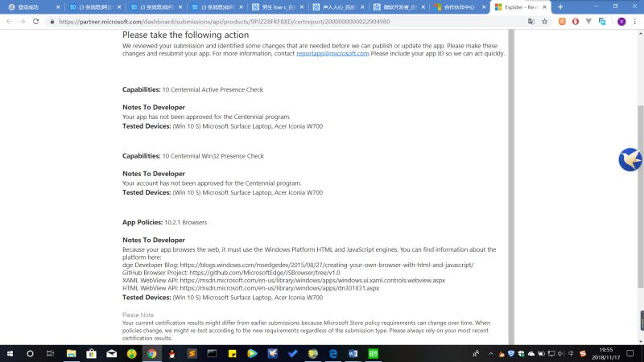This screenshot has height=362, width=644.
Task: Click '10 Centennial Active Presence Check' text
Action: point(213,89)
